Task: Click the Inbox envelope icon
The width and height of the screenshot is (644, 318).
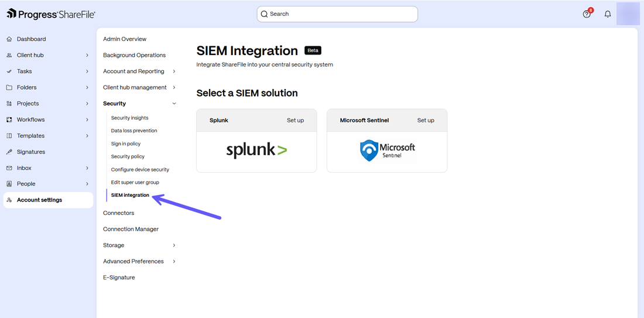Action: click(9, 168)
